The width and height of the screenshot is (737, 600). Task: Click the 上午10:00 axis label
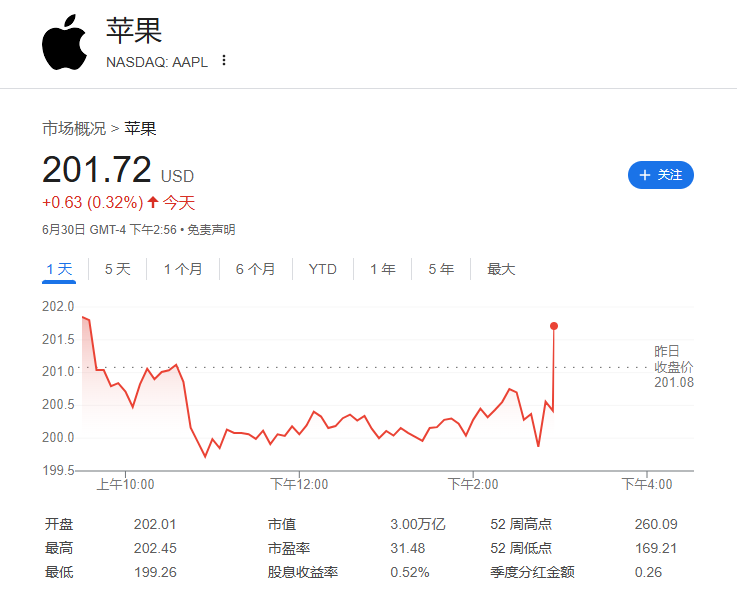pyautogui.click(x=125, y=484)
